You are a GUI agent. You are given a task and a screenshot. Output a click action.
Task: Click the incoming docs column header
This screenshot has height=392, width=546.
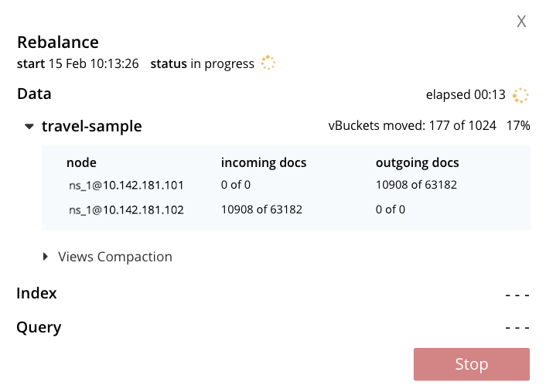point(264,162)
